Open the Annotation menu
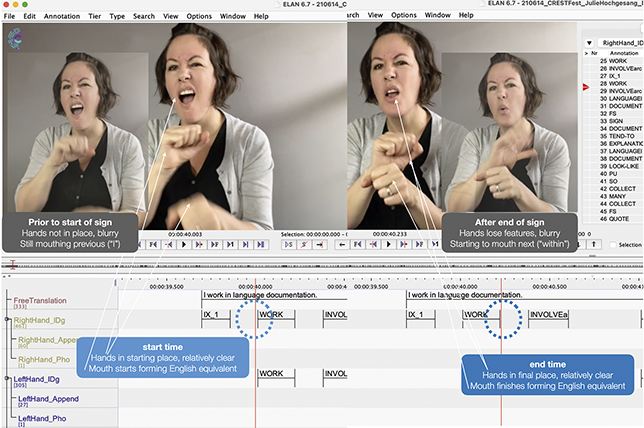This screenshot has height=428, width=644. (x=62, y=16)
